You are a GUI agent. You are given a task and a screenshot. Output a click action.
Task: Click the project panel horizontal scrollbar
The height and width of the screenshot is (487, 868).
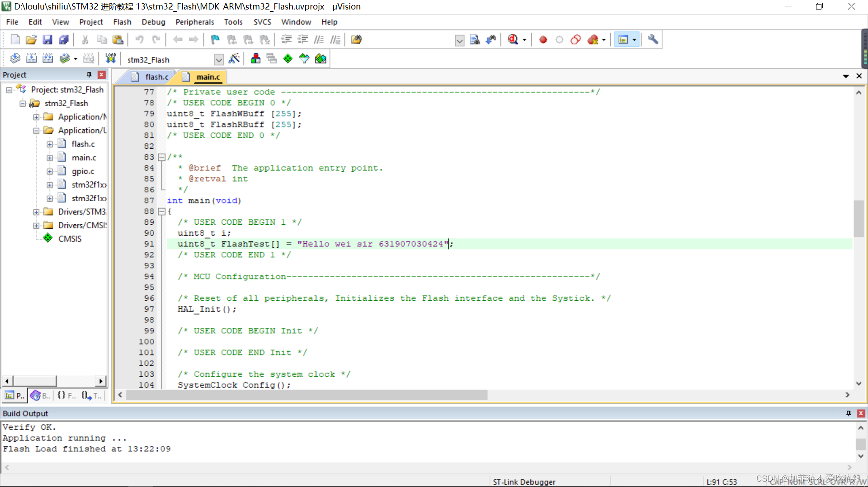(x=35, y=381)
